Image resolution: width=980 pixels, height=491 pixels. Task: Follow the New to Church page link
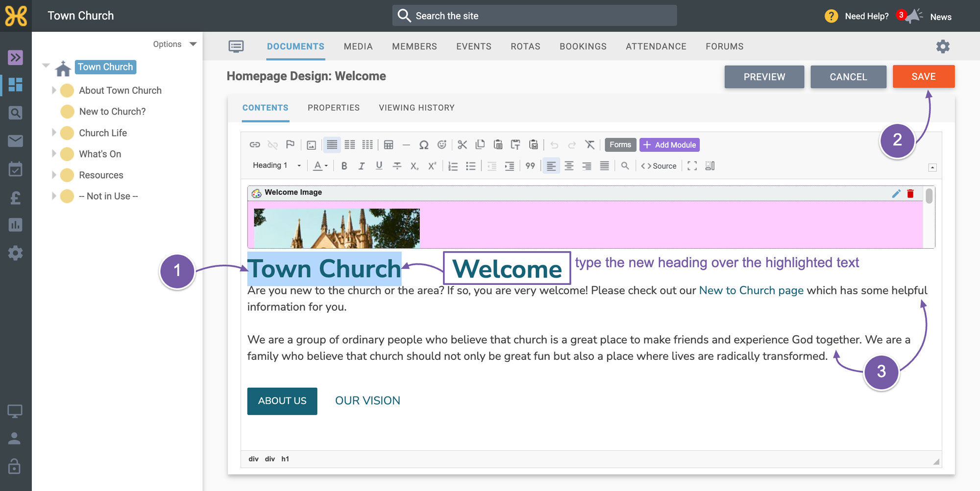[751, 290]
